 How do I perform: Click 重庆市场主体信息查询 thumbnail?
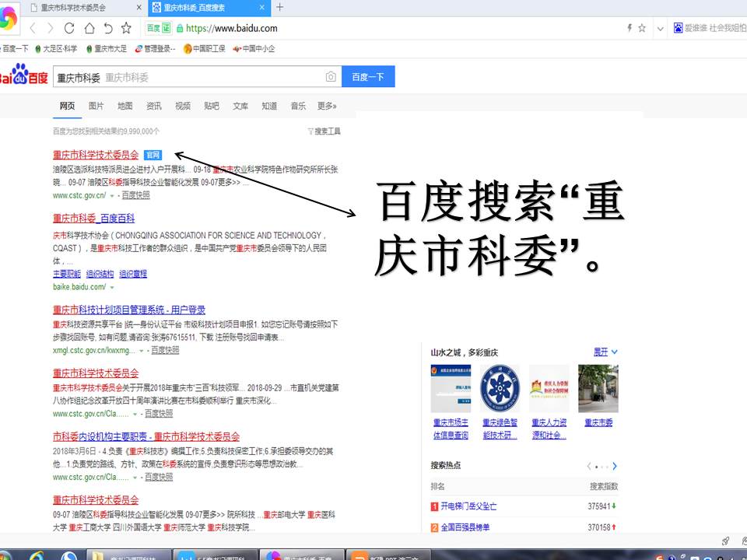(451, 389)
